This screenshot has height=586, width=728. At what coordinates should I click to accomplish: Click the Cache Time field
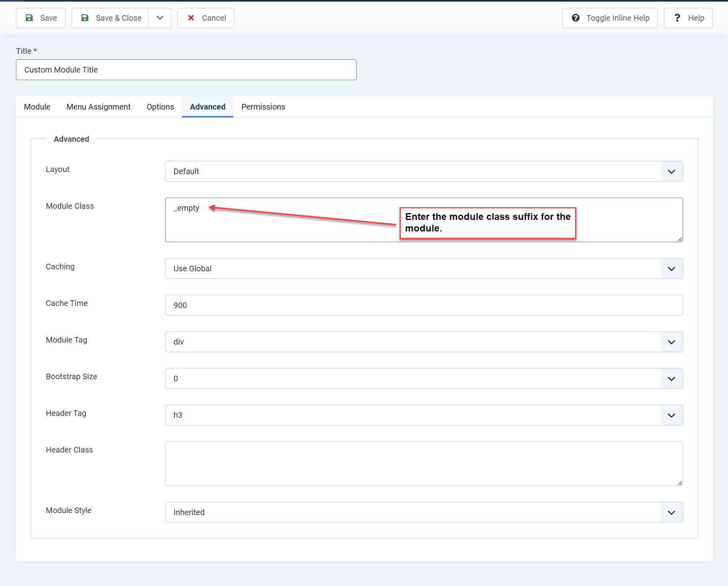click(424, 305)
